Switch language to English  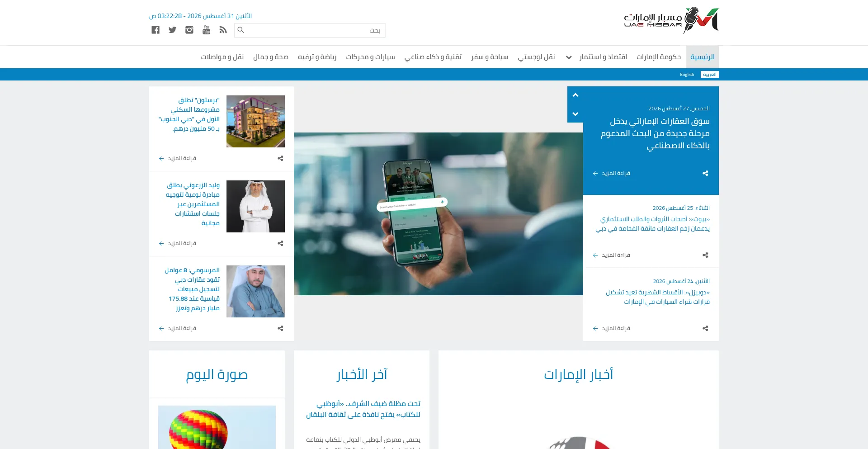pos(687,75)
